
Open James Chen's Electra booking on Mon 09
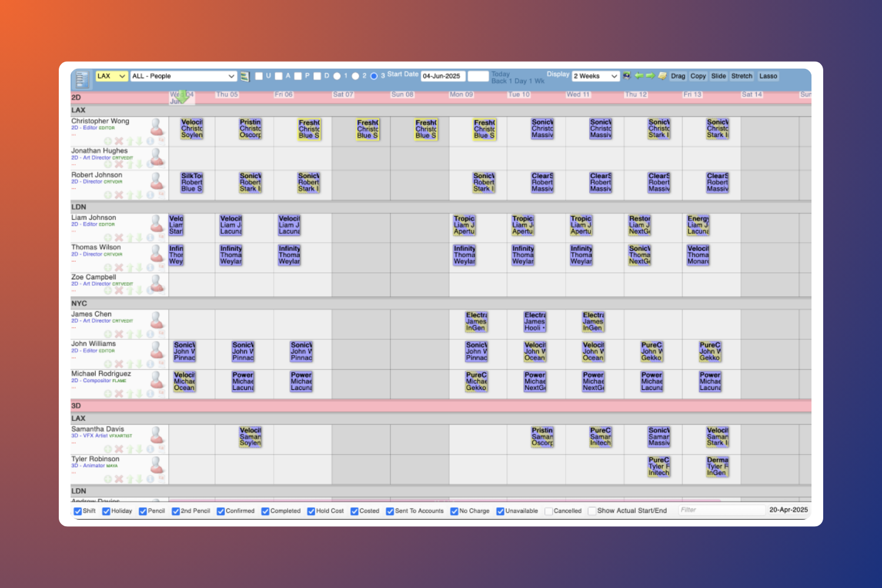[476, 322]
